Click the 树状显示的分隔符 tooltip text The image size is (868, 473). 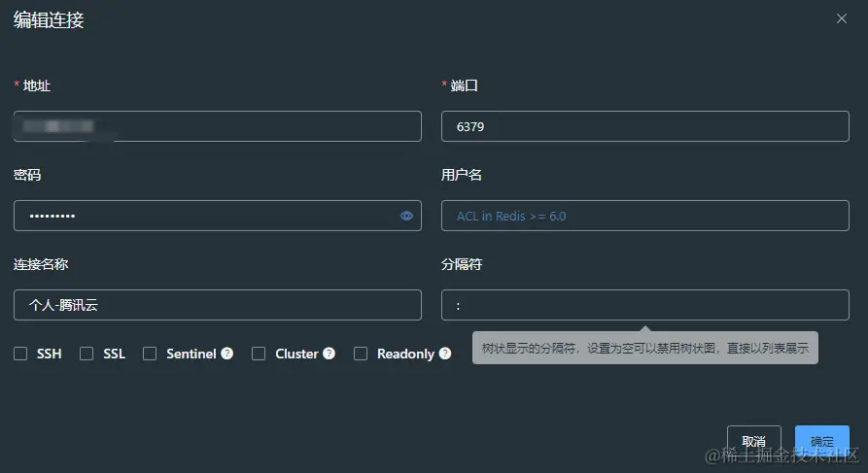click(644, 348)
